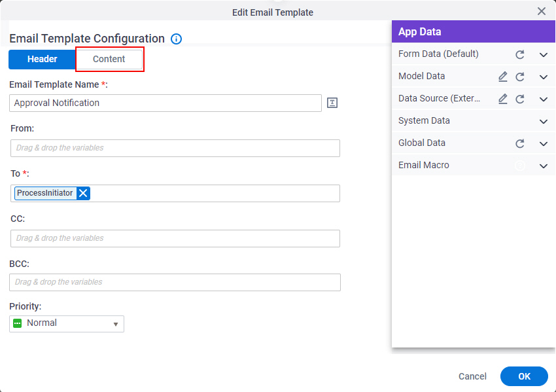Screen dimensions: 556x392
Task: Click the OK button
Action: pos(524,376)
